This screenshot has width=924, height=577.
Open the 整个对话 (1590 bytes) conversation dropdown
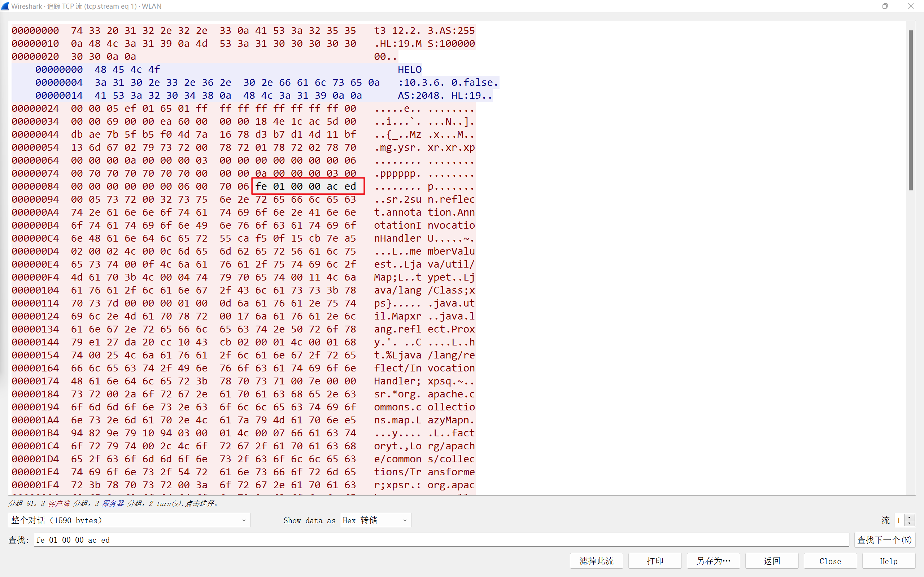coord(128,520)
